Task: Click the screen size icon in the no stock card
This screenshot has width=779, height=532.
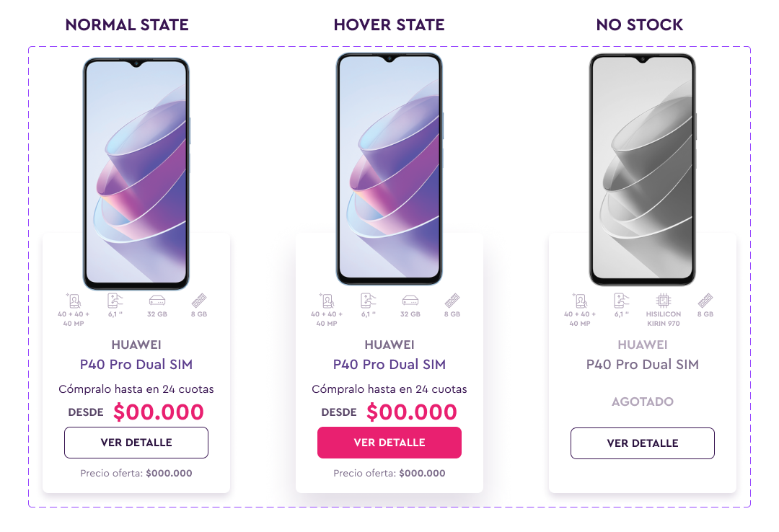Action: click(x=622, y=301)
